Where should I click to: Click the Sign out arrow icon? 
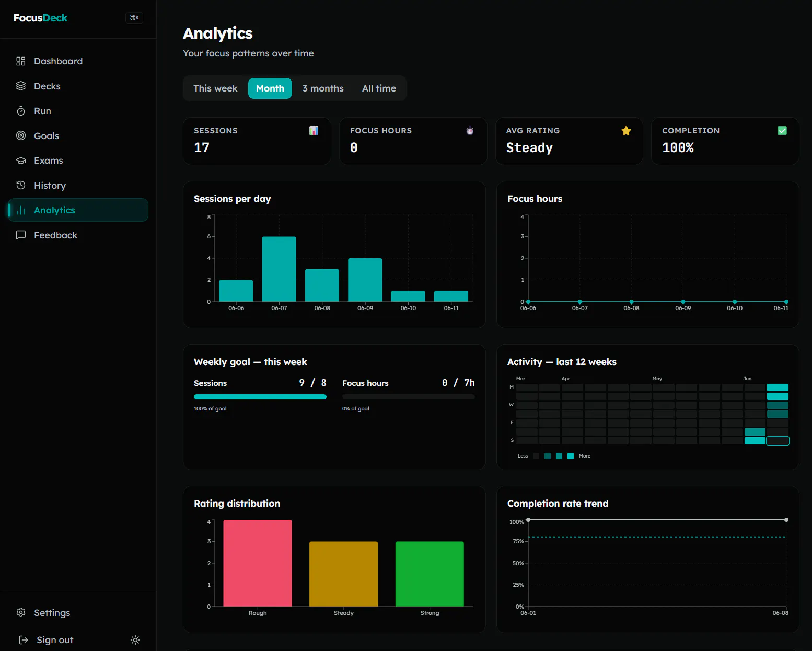point(24,640)
